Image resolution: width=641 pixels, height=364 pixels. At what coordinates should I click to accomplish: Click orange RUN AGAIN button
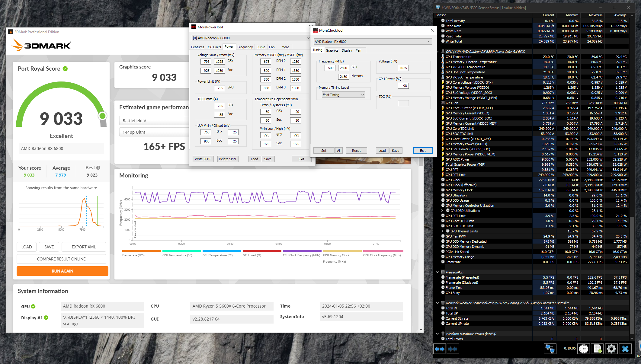click(62, 271)
